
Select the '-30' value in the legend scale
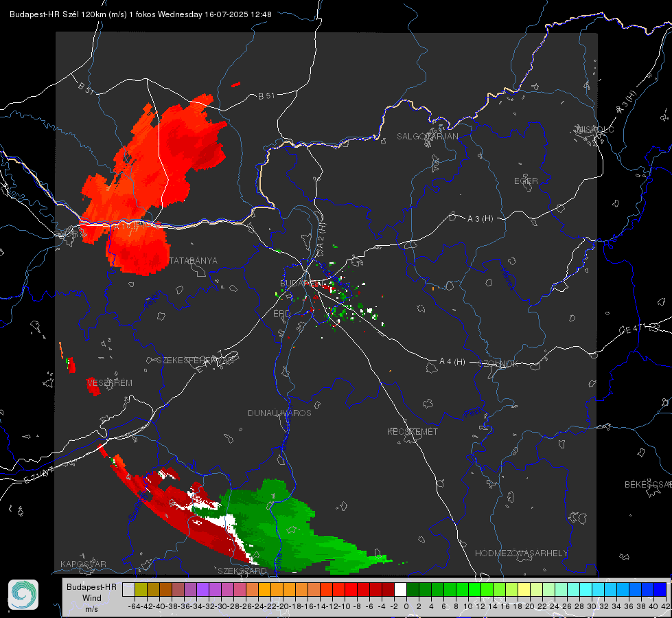tap(222, 606)
